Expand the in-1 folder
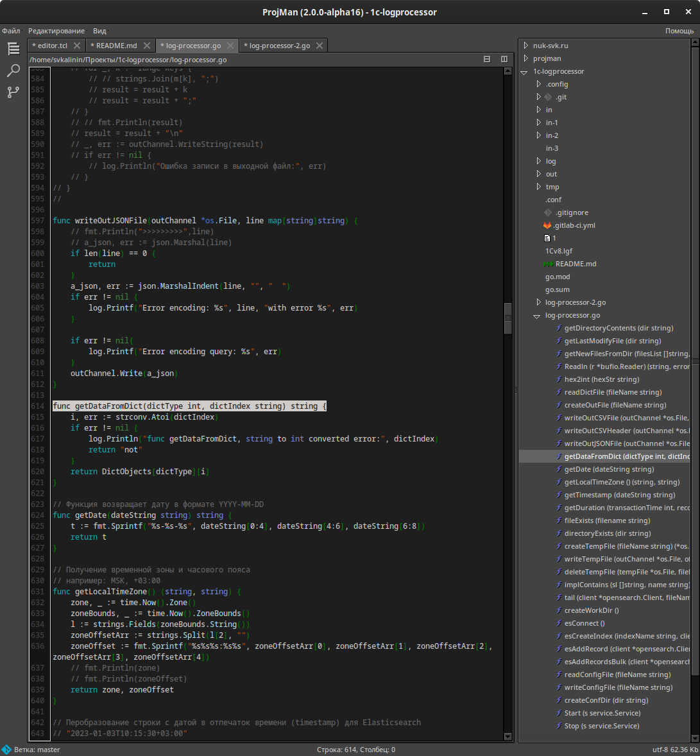 538,123
